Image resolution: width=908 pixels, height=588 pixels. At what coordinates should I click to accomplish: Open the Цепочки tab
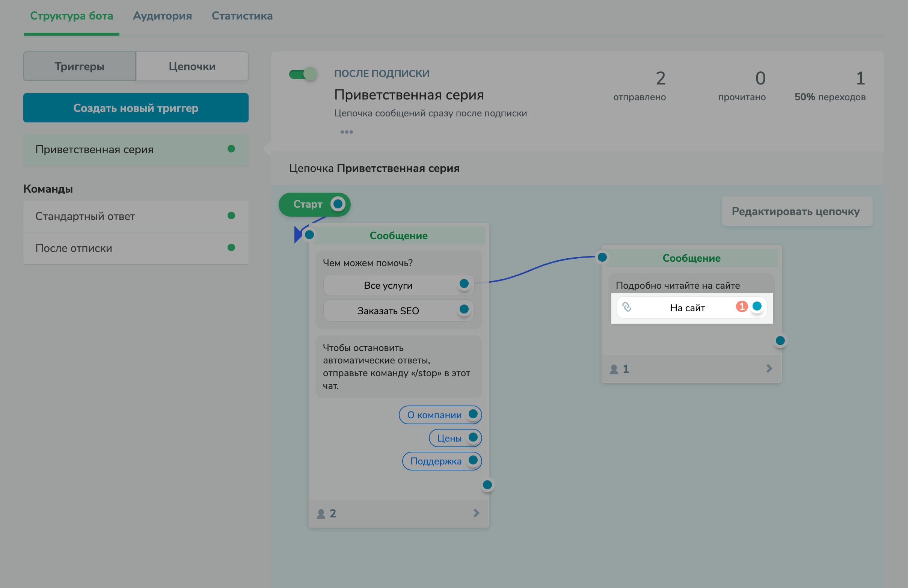tap(192, 66)
